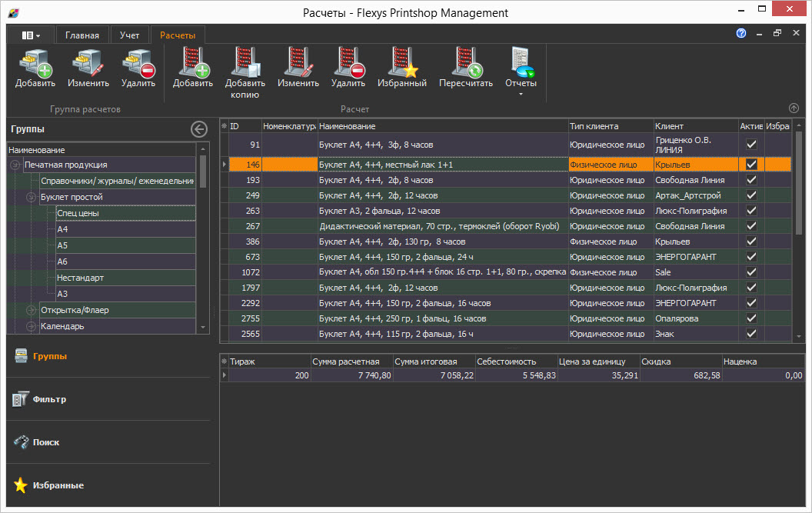Toggle the active checkbox for row ID 386
This screenshot has height=513, width=812.
coord(751,242)
